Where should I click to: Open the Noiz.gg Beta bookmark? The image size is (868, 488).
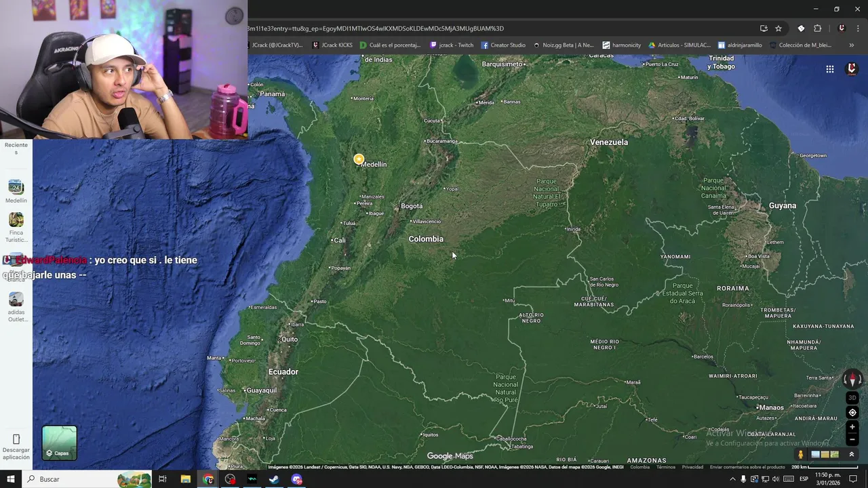pos(564,45)
